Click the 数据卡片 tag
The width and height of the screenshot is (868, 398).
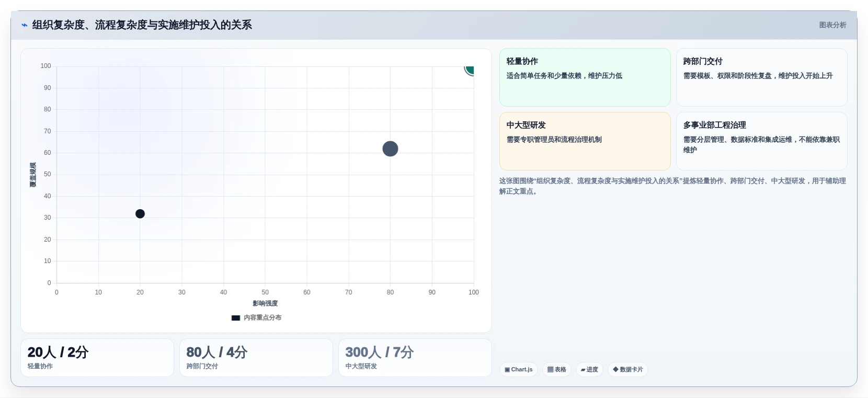coord(628,370)
